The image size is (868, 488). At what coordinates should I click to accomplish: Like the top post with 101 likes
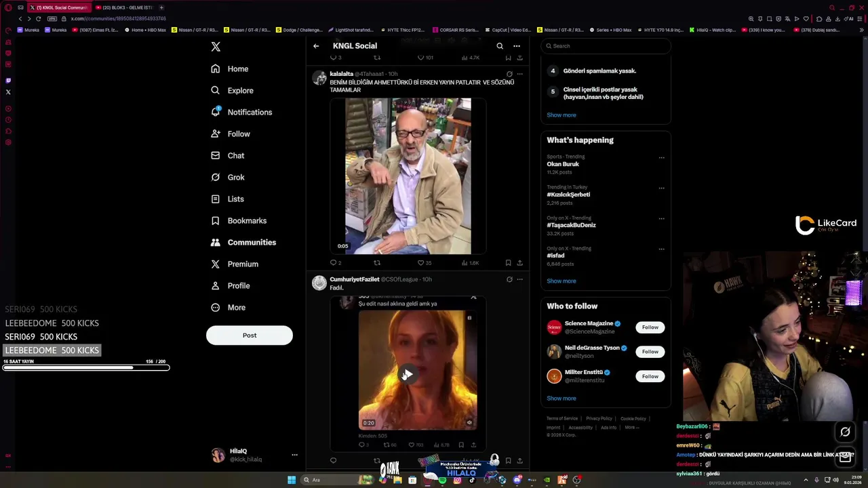pyautogui.click(x=425, y=58)
